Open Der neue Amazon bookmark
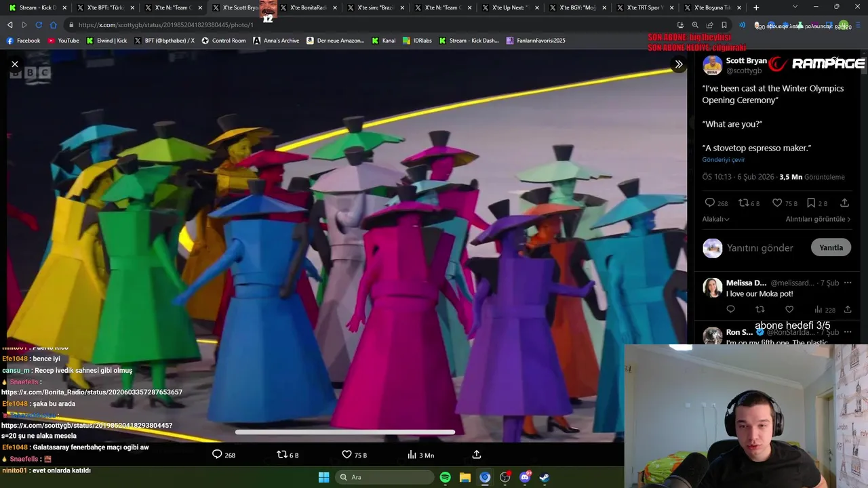 [x=335, y=41]
